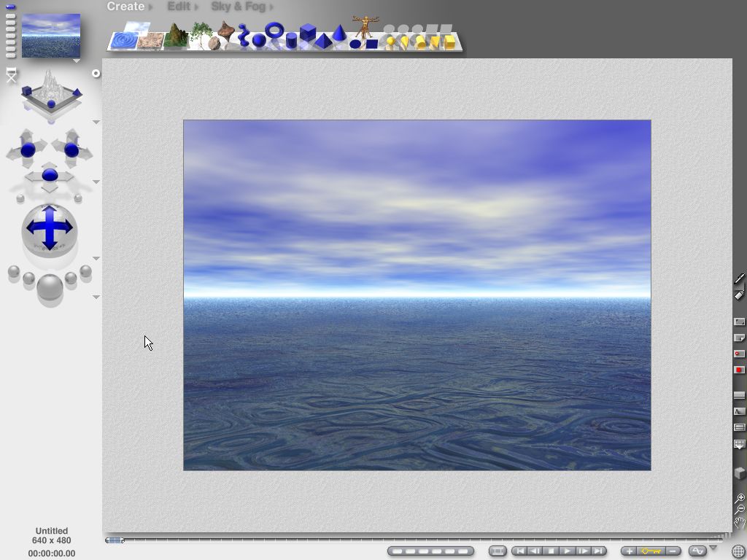Open the Edit palette

pos(179,7)
